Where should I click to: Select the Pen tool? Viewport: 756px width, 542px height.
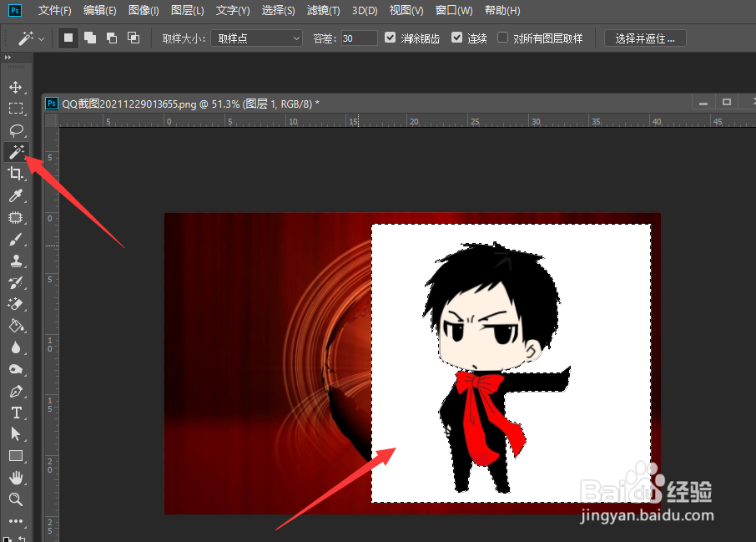(16, 392)
